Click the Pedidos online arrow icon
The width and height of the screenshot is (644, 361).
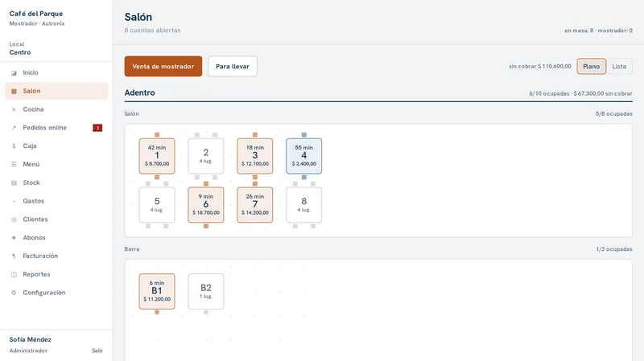pyautogui.click(x=14, y=128)
